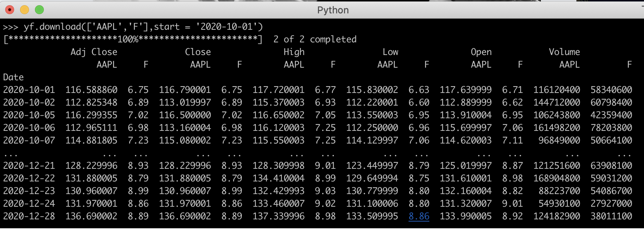Click the Open value 117.639999

click(x=466, y=90)
